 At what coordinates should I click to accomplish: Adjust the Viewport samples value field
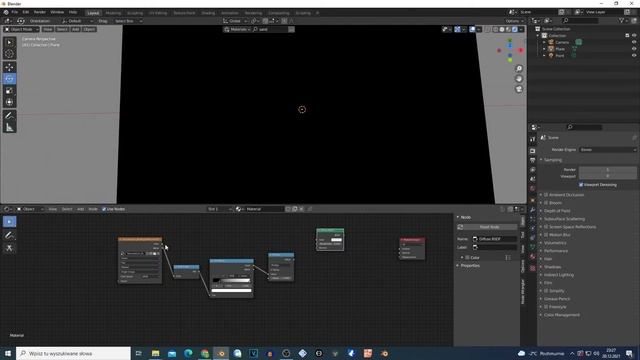point(608,176)
